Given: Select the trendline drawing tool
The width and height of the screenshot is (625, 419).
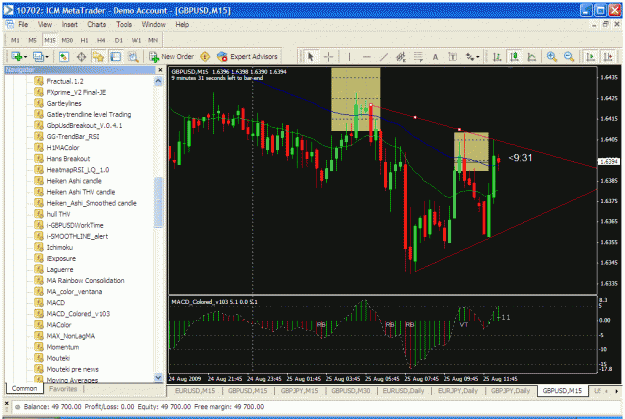Looking at the screenshot, I should (384, 57).
